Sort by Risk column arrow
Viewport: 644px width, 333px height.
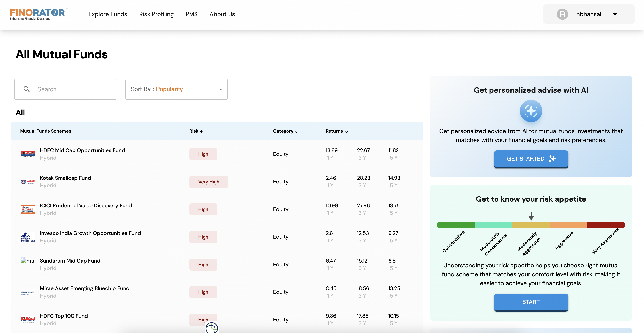click(202, 131)
